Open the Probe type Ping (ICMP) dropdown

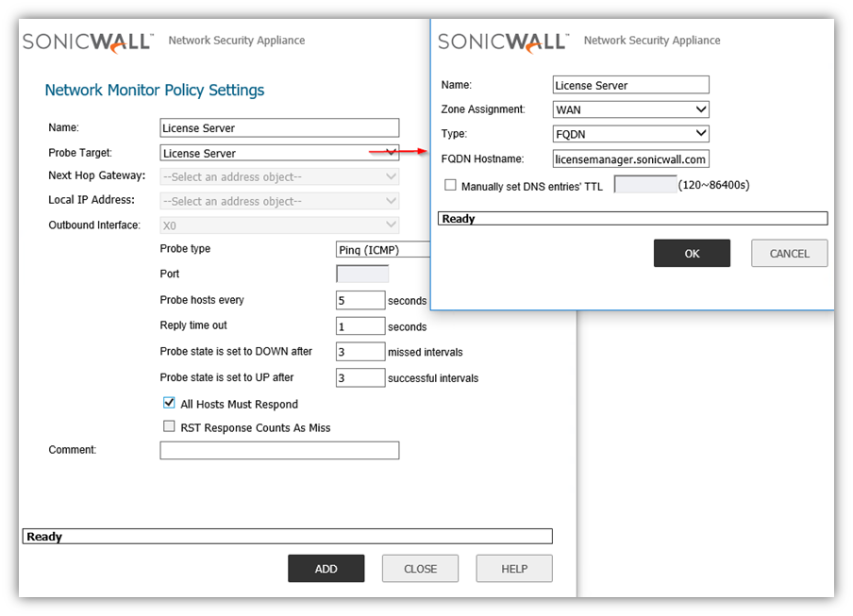click(383, 250)
